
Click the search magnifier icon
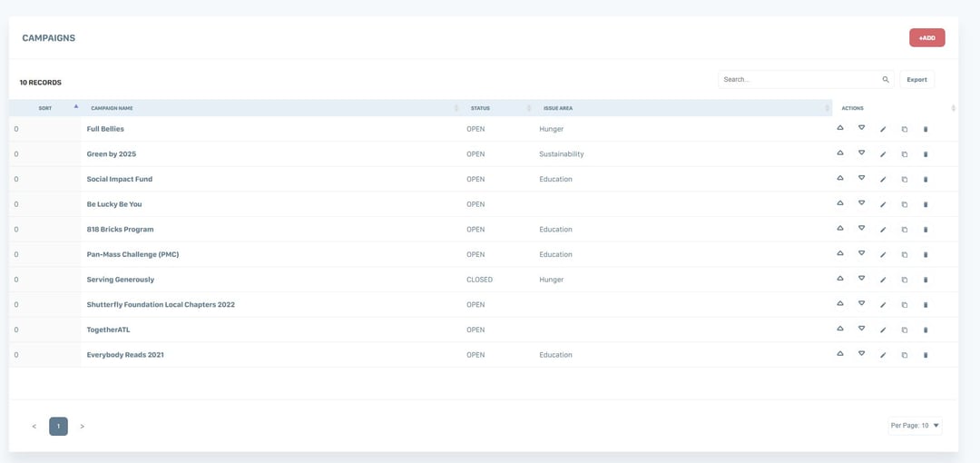886,80
